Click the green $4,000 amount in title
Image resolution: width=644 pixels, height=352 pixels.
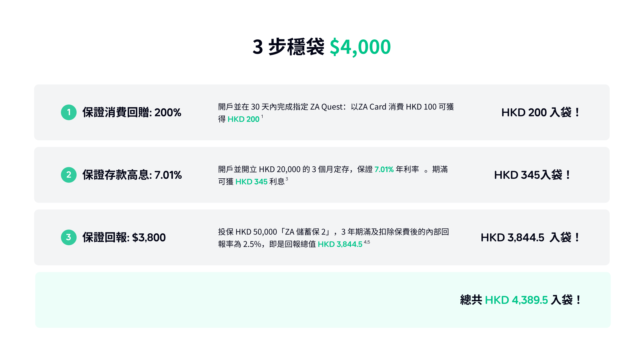[360, 47]
